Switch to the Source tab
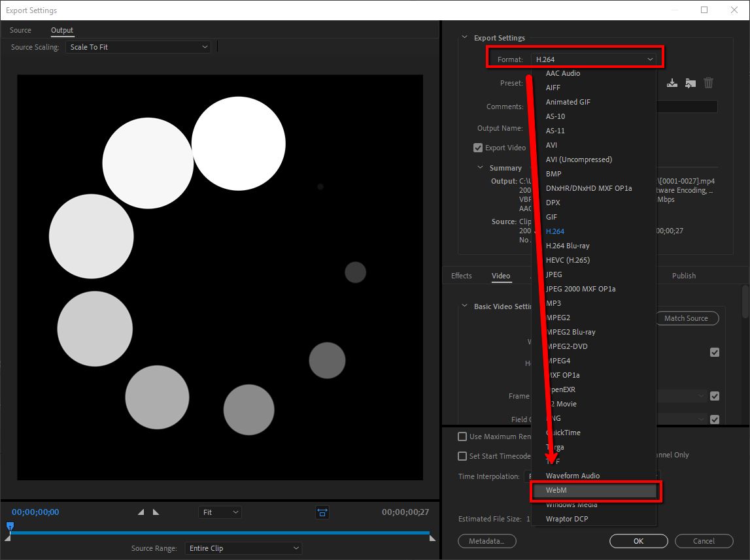 tap(20, 30)
